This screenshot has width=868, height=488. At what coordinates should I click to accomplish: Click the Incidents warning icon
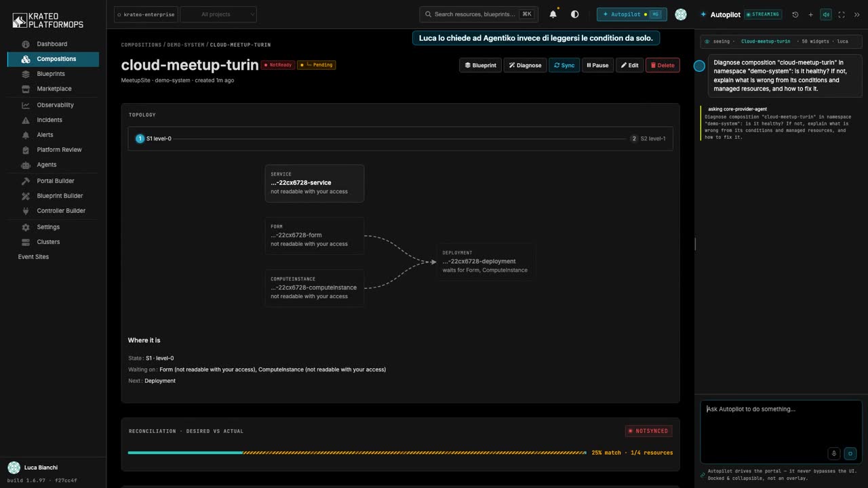[26, 120]
